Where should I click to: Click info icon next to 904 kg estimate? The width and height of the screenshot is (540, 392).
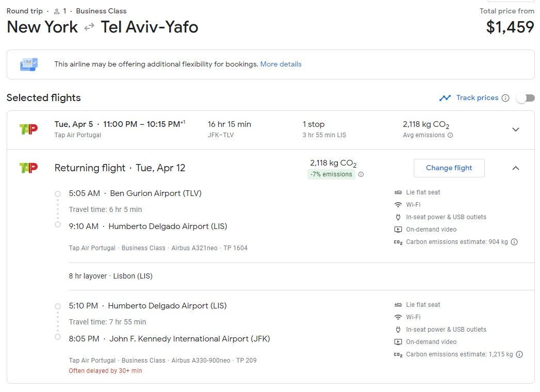(x=514, y=242)
